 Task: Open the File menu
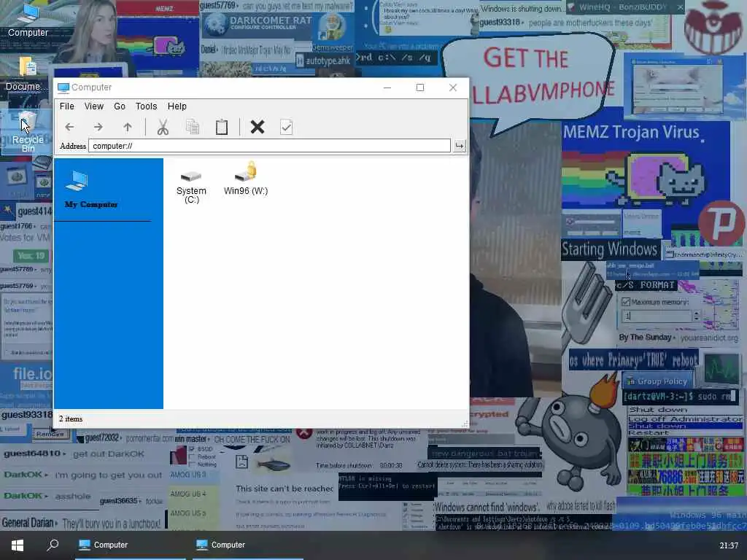66,106
